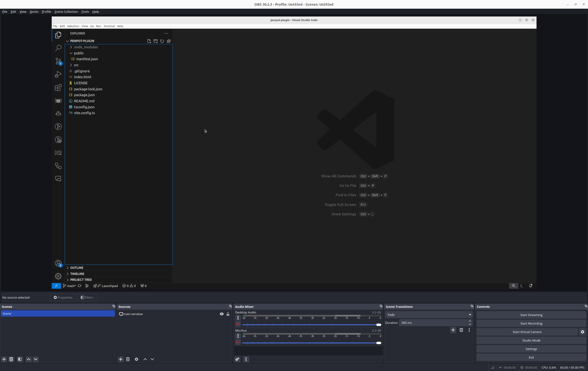
Task: Toggle Desktop Audio mute speaker icon
Action: (238, 324)
